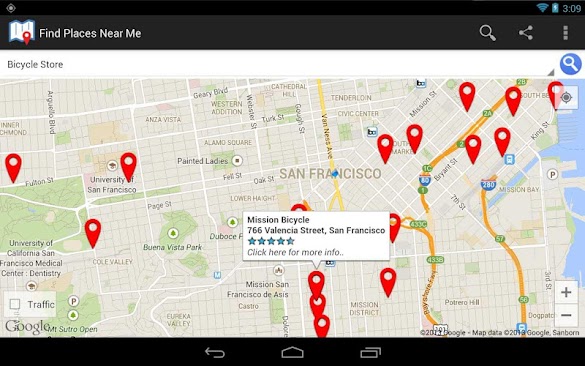
Task: Click the blue round search button
Action: (x=570, y=64)
